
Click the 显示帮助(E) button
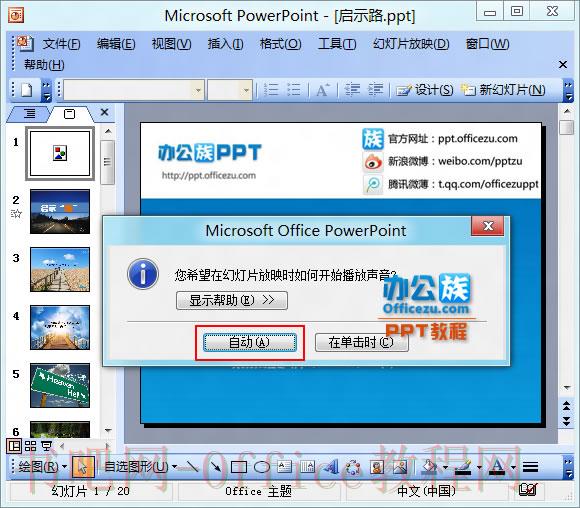232,300
